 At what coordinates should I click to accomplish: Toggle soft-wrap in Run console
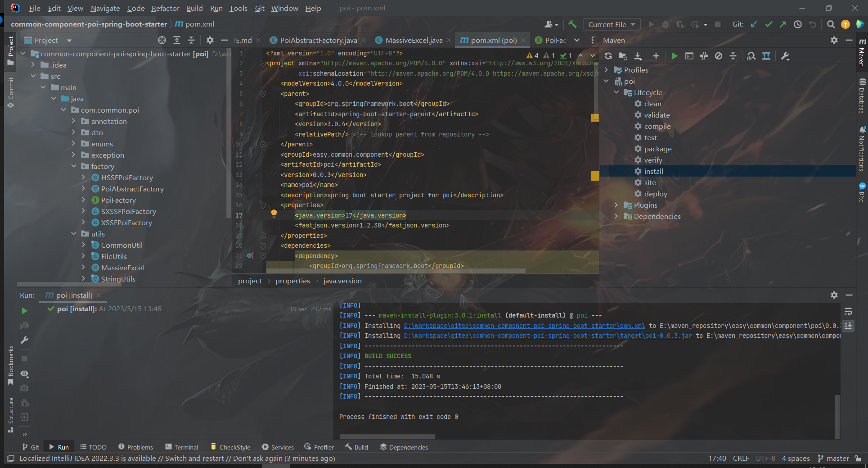click(x=848, y=312)
